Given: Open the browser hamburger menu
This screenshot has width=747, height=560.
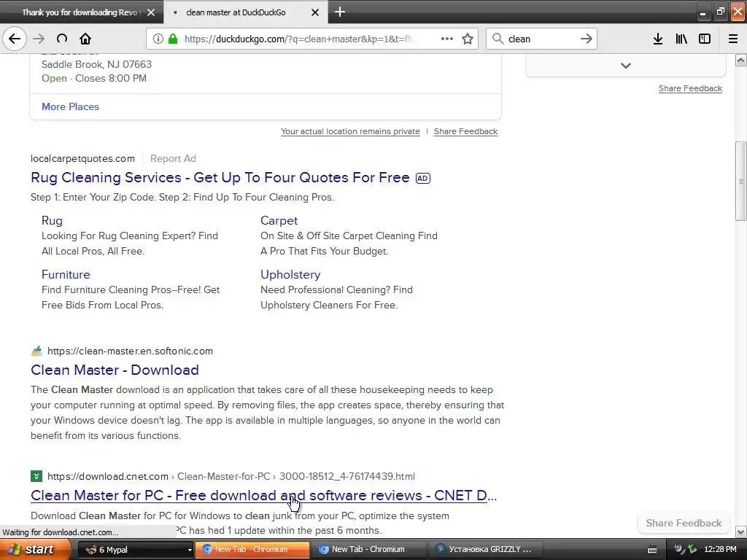Looking at the screenshot, I should tap(733, 39).
